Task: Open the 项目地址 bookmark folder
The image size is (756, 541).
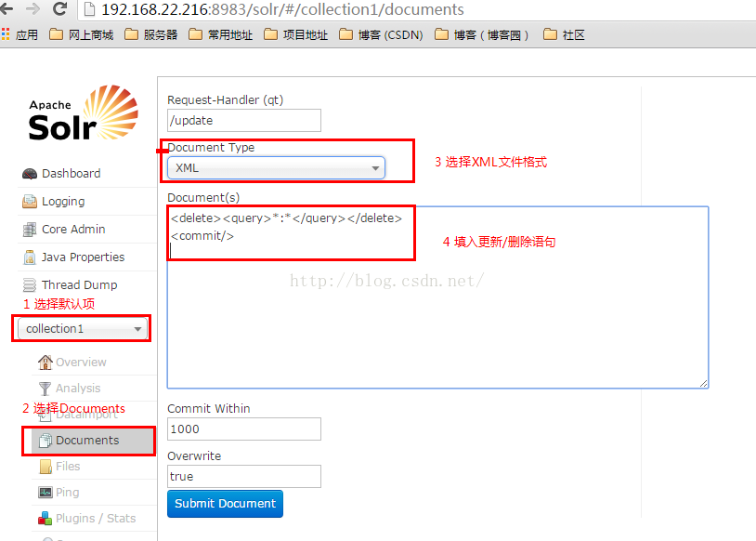Action: pos(296,34)
